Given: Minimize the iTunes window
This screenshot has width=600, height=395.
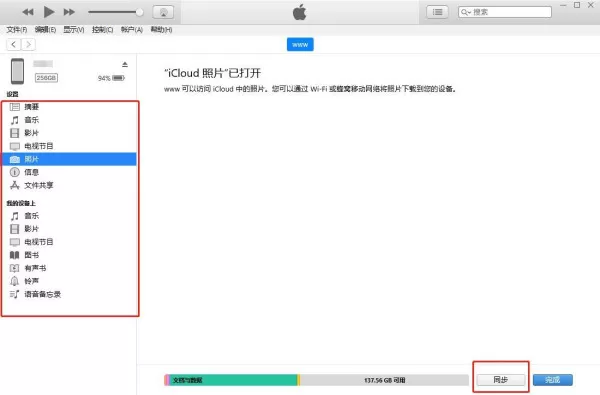Looking at the screenshot, I should click(x=563, y=5).
